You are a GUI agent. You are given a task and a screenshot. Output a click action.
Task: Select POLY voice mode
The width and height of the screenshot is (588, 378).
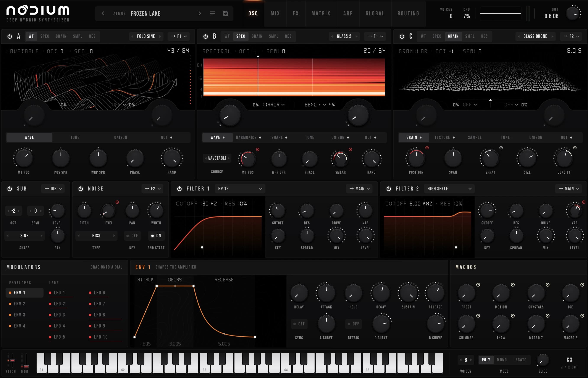coord(486,360)
